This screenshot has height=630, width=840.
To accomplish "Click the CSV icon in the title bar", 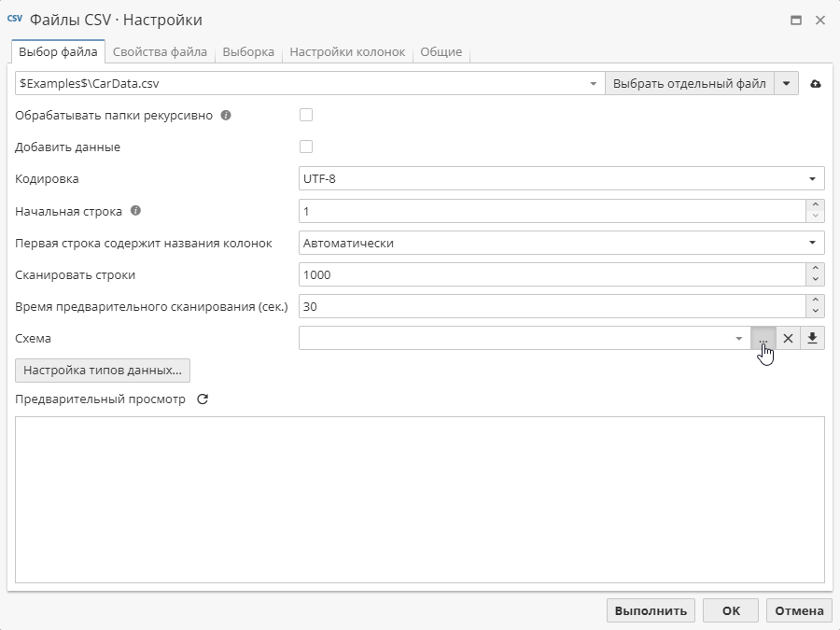I will click(x=15, y=19).
